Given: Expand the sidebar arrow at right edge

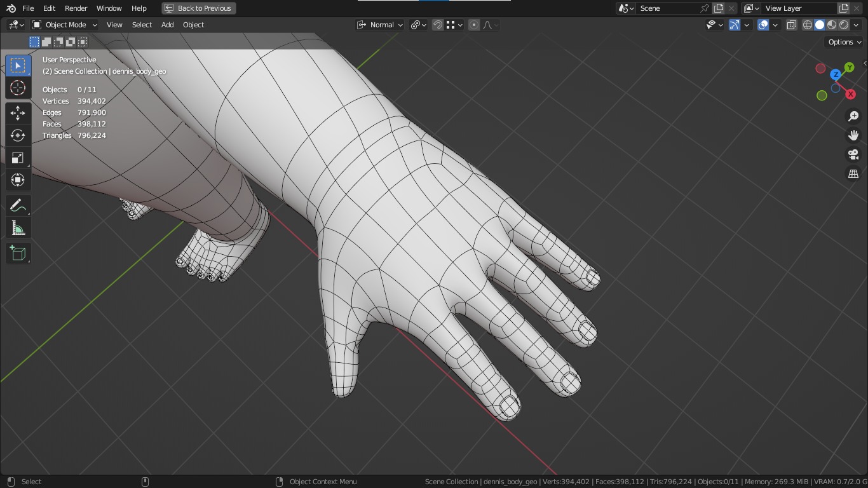Looking at the screenshot, I should pos(865,63).
